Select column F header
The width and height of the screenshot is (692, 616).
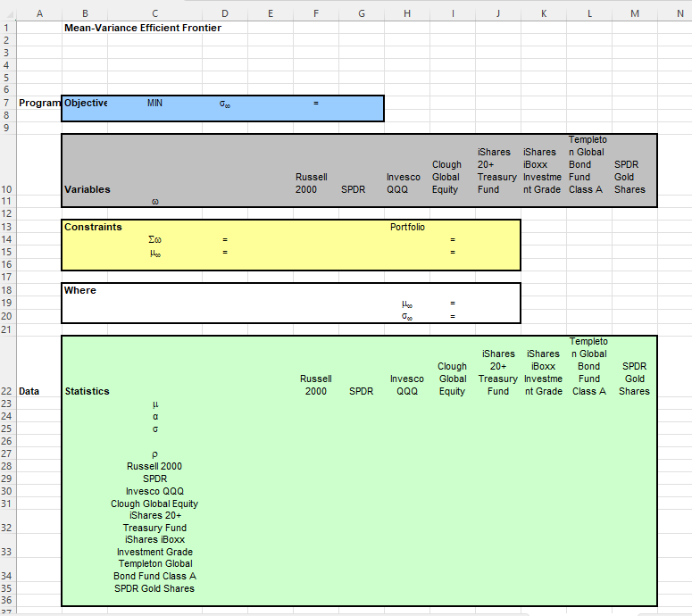point(316,13)
